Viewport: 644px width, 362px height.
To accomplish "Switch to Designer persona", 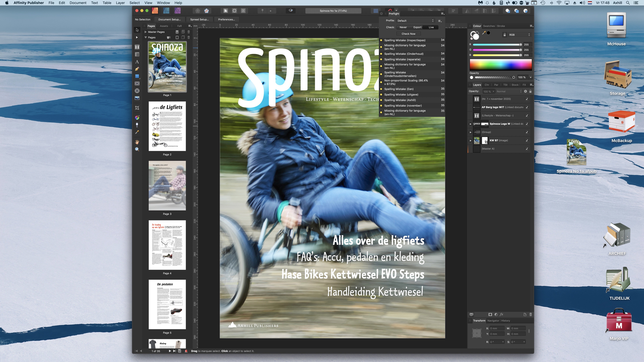I will (166, 11).
